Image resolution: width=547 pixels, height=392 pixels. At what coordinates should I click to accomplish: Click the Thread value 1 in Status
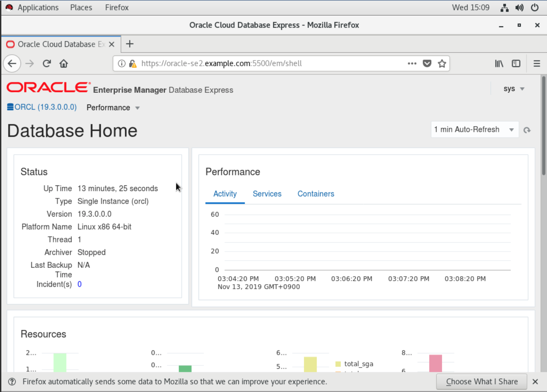80,240
